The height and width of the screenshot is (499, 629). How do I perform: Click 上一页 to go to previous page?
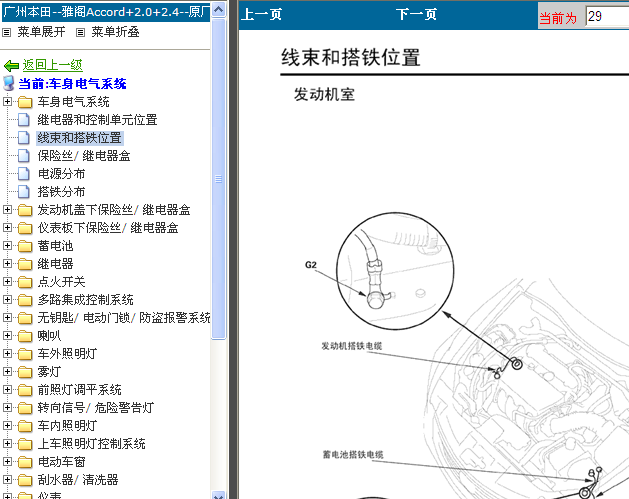click(x=262, y=15)
